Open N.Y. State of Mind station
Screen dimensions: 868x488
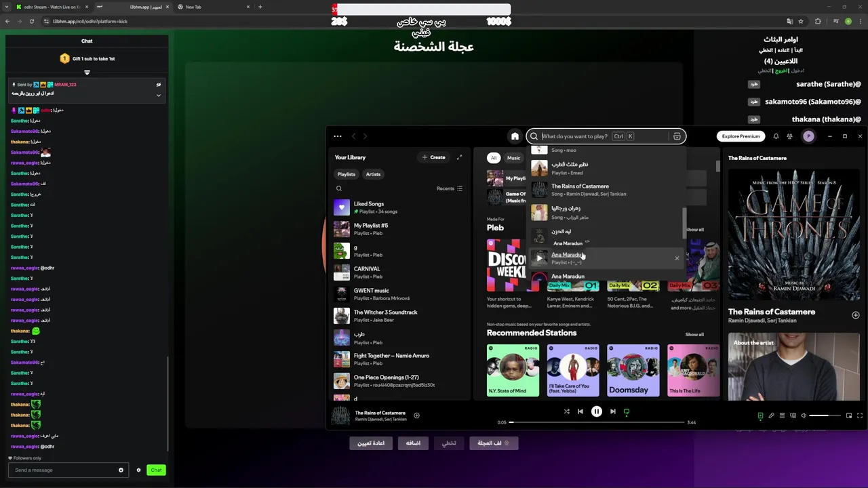513,370
